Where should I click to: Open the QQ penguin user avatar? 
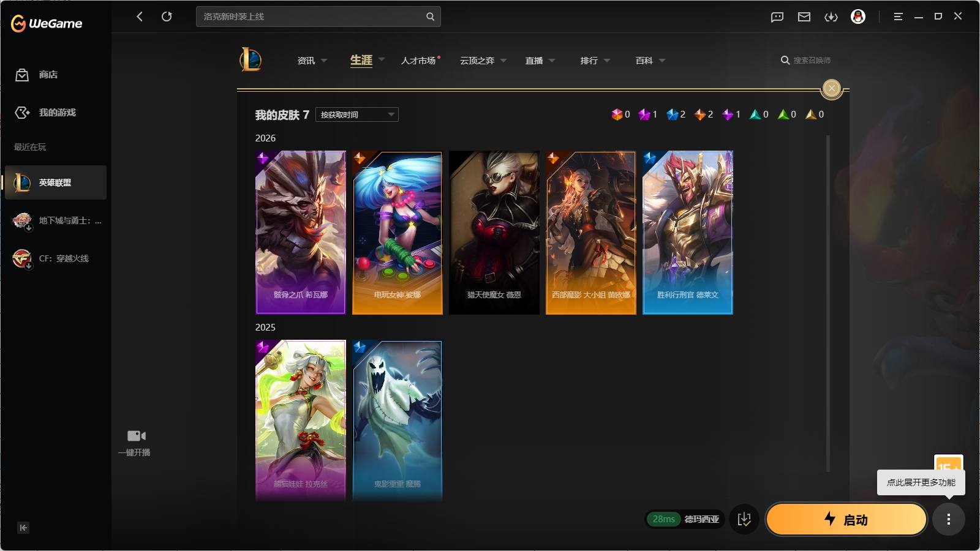click(x=858, y=17)
